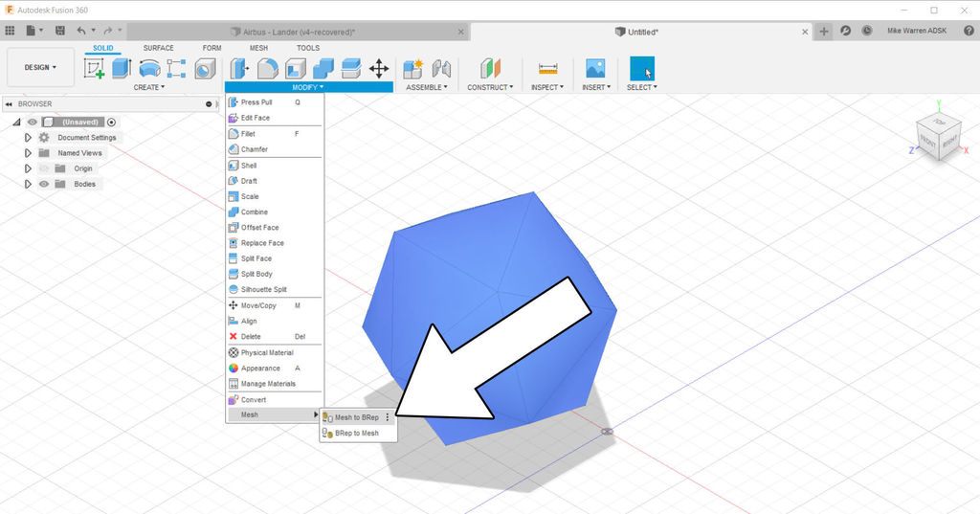Image resolution: width=980 pixels, height=514 pixels.
Task: Select the Extrude tool in toolbar
Action: coord(122,68)
